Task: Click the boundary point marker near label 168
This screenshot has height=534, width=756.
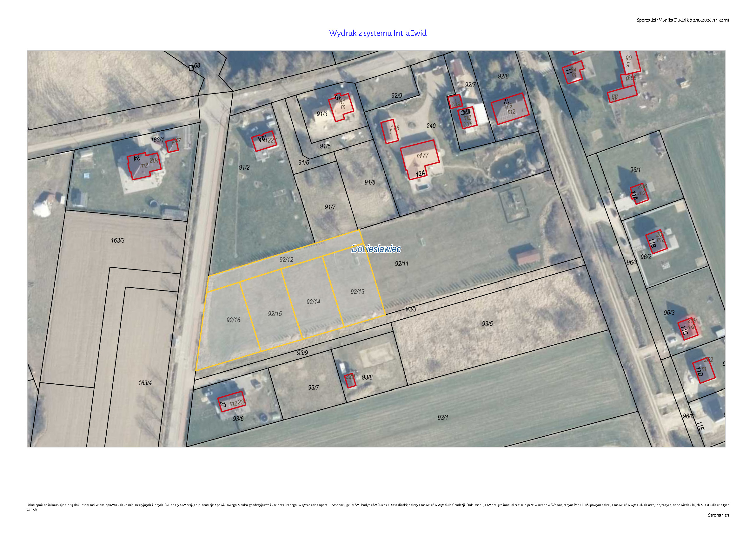Action: coord(191,68)
